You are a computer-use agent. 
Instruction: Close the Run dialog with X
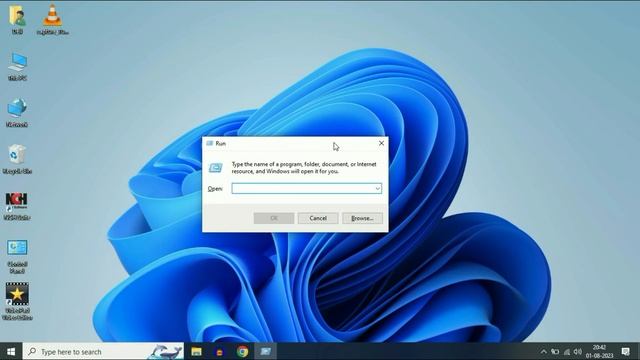tap(381, 143)
